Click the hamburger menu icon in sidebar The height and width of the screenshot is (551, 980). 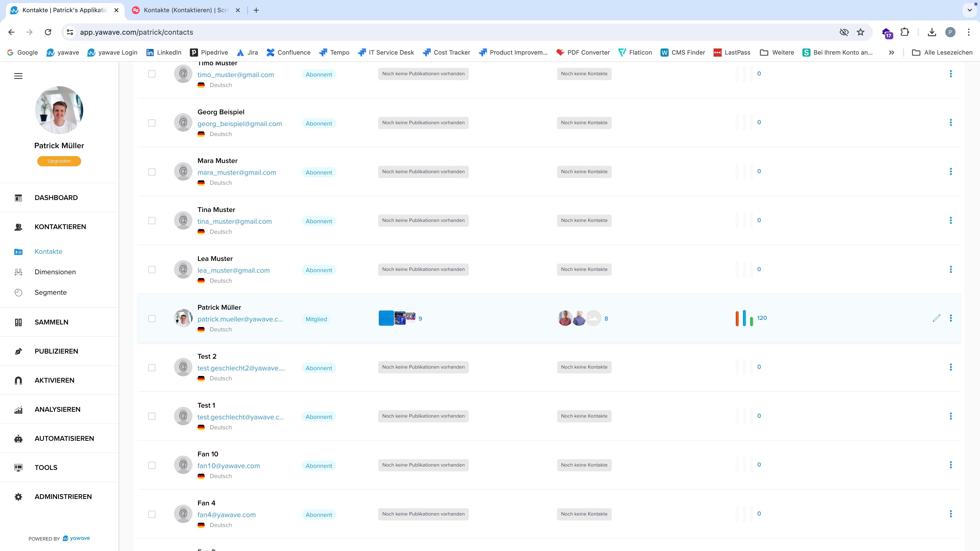coord(18,76)
